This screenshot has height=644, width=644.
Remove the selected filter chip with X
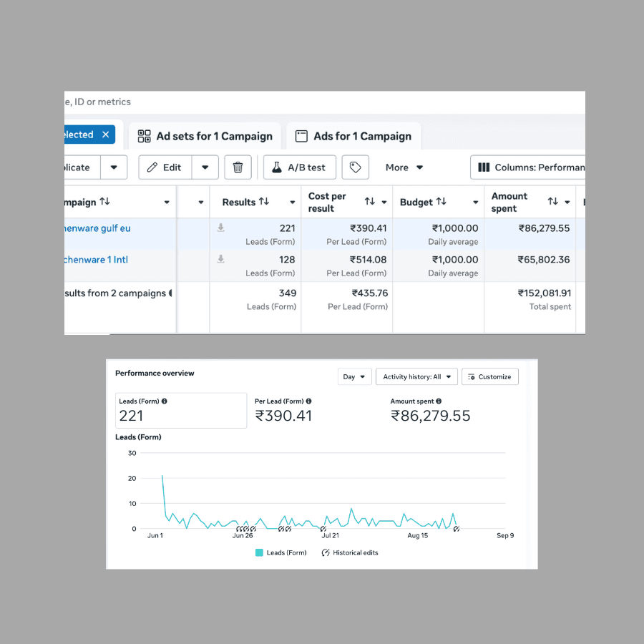tap(106, 135)
